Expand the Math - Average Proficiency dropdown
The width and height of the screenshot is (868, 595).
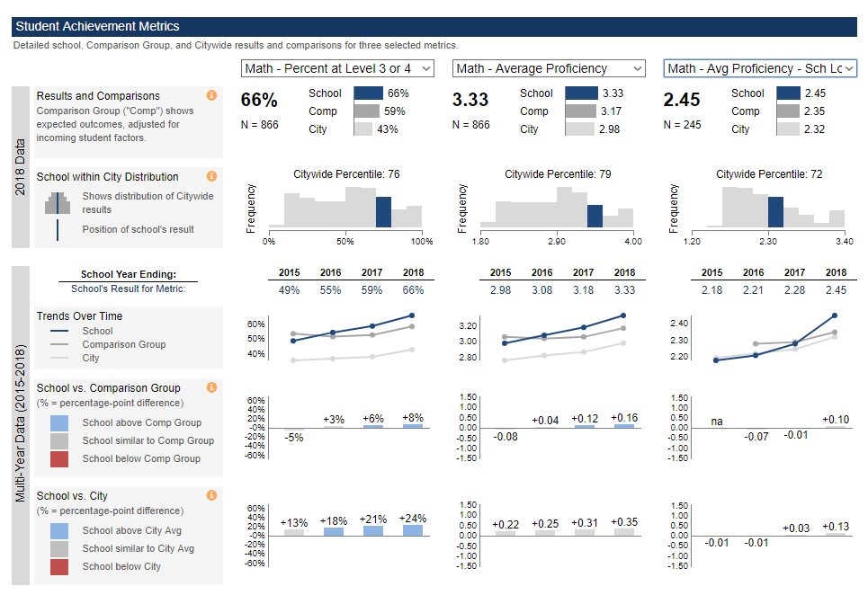pyautogui.click(x=550, y=68)
